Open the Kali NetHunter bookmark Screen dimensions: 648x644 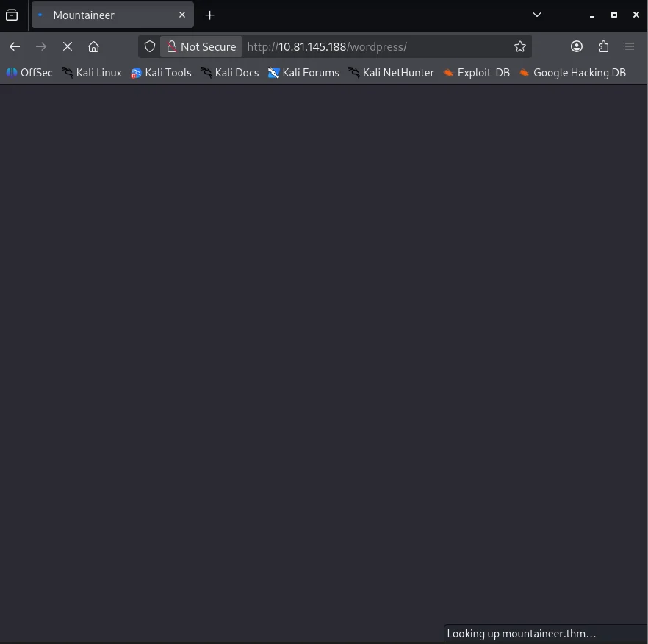coord(391,73)
